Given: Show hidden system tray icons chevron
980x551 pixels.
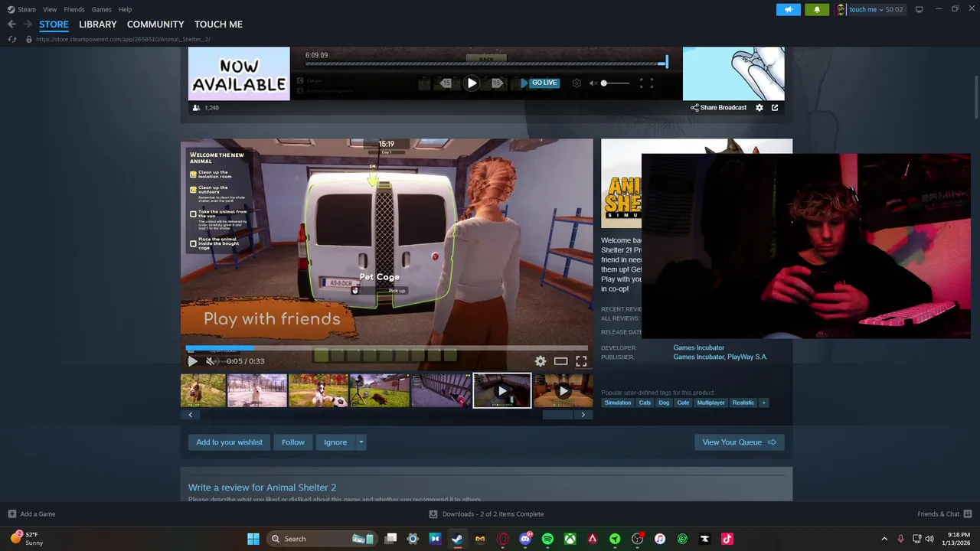Looking at the screenshot, I should pyautogui.click(x=884, y=539).
